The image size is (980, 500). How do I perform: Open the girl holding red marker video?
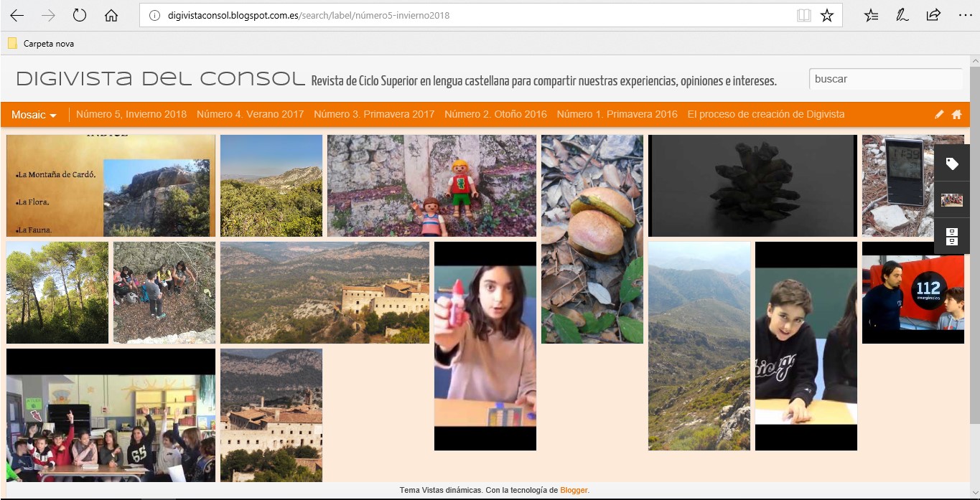coord(485,346)
